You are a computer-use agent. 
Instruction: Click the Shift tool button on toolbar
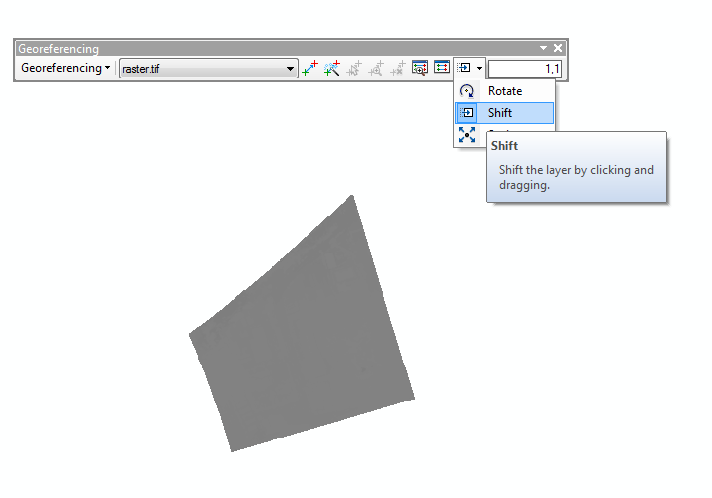coord(464,68)
